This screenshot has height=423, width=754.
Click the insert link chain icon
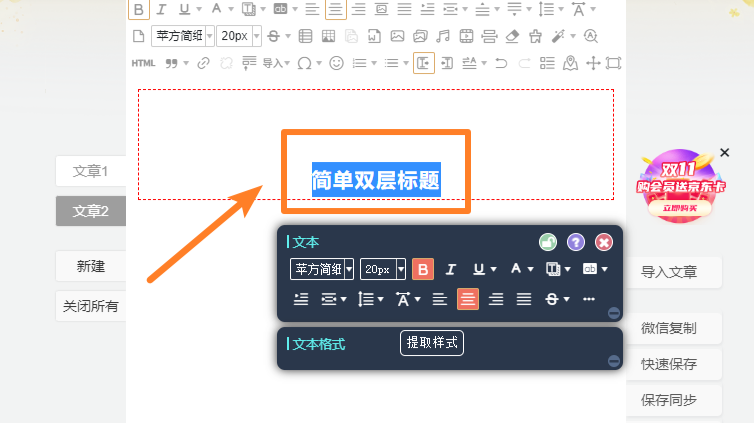click(x=203, y=63)
